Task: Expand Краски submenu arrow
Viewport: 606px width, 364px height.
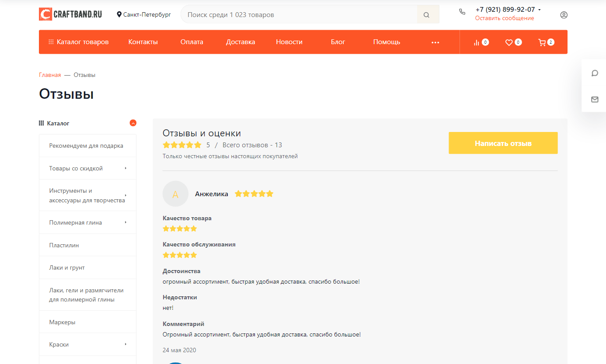Action: [x=125, y=344]
